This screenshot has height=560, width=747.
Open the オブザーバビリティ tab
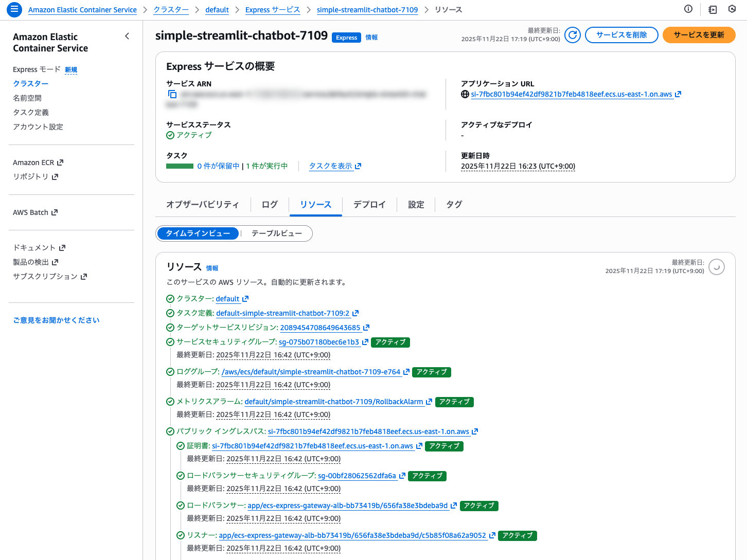203,205
